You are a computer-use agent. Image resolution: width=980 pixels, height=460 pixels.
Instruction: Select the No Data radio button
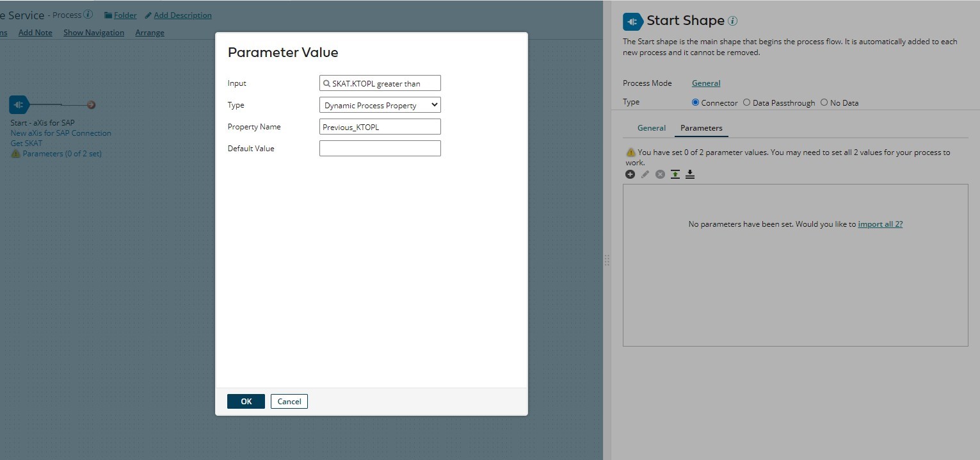click(x=824, y=102)
